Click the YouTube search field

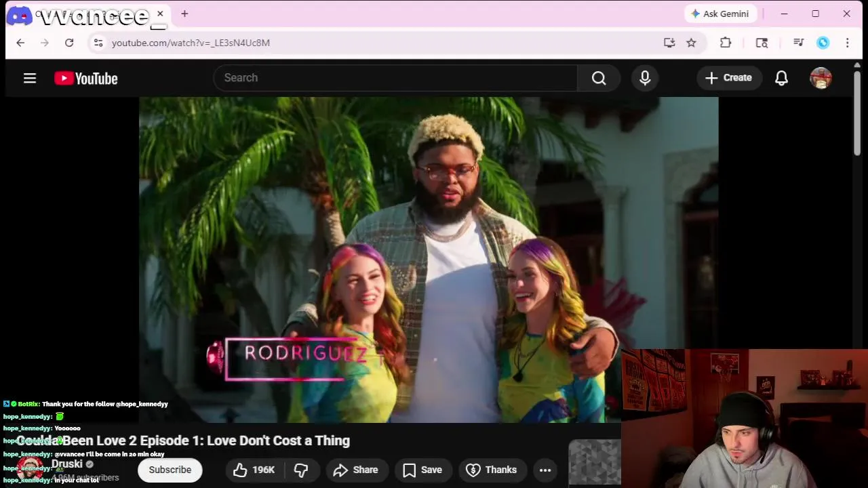[x=395, y=78]
